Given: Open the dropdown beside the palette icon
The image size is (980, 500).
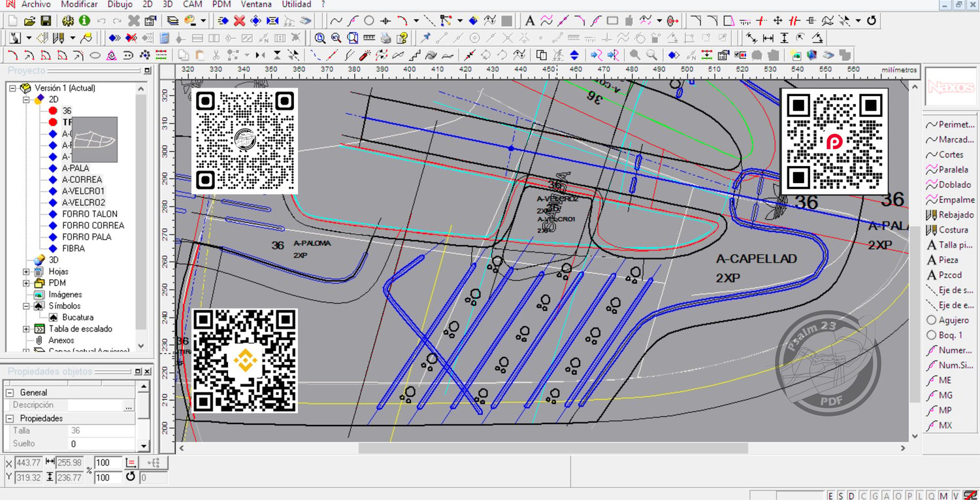Looking at the screenshot, I should [204, 21].
